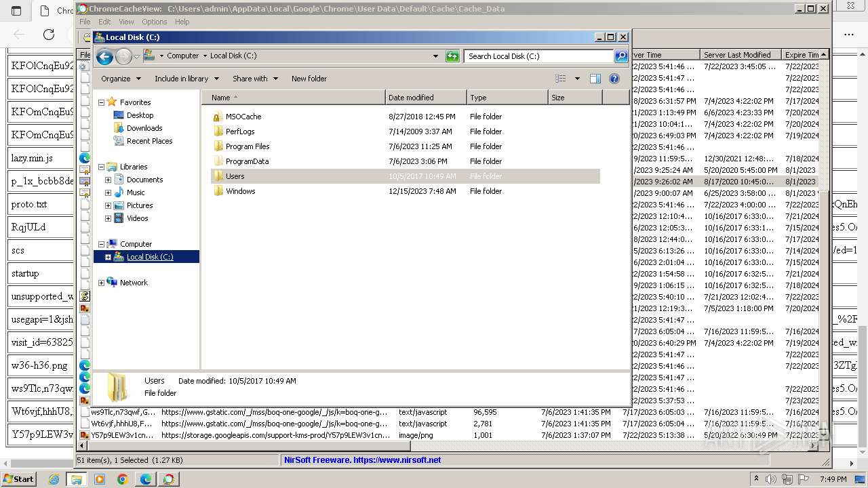Open the NirSoft Freeware website link
Viewport: 868px width, 488px height.
click(x=363, y=460)
